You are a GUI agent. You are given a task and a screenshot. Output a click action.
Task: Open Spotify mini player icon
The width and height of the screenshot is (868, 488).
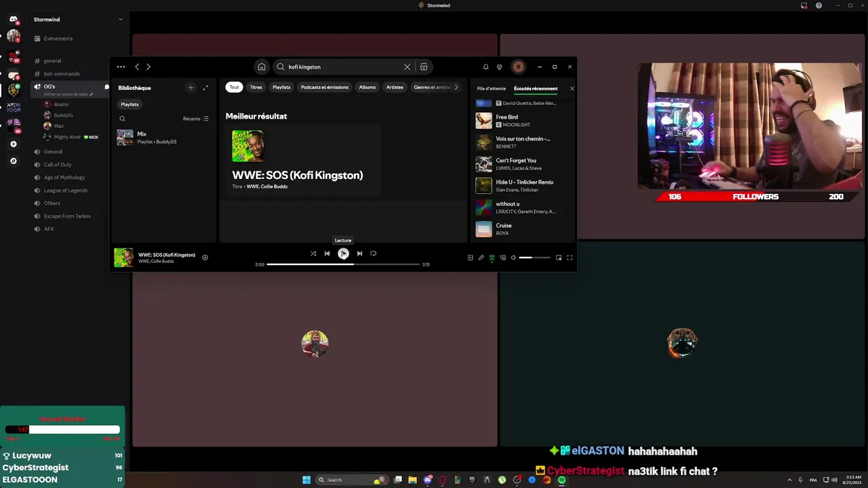pos(559,258)
